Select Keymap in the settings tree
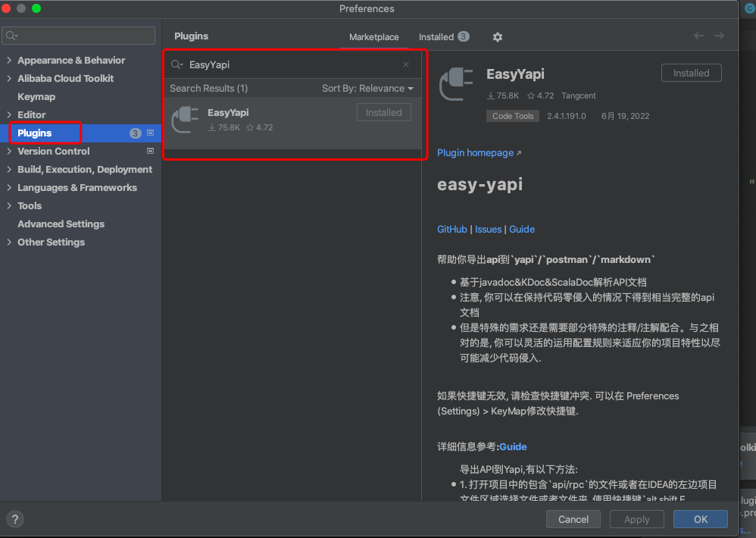Viewport: 756px width, 538px height. (36, 96)
